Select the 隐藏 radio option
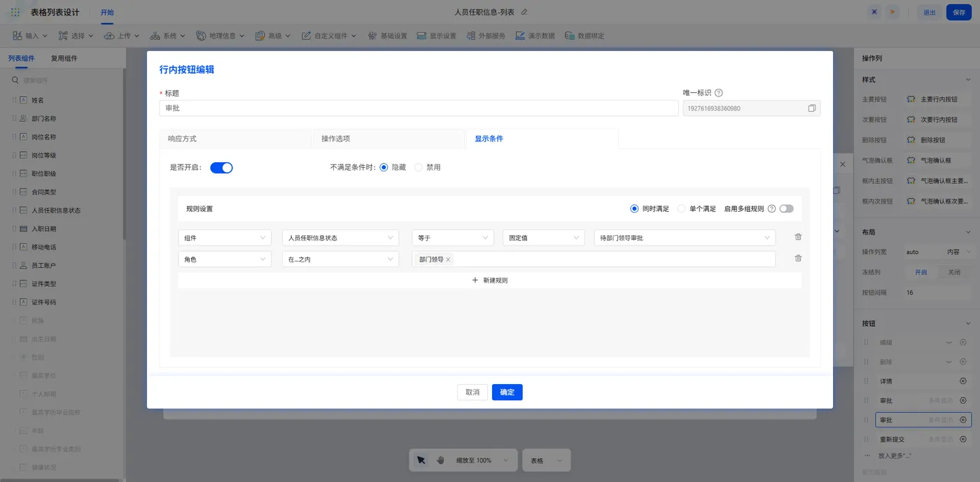 point(384,167)
